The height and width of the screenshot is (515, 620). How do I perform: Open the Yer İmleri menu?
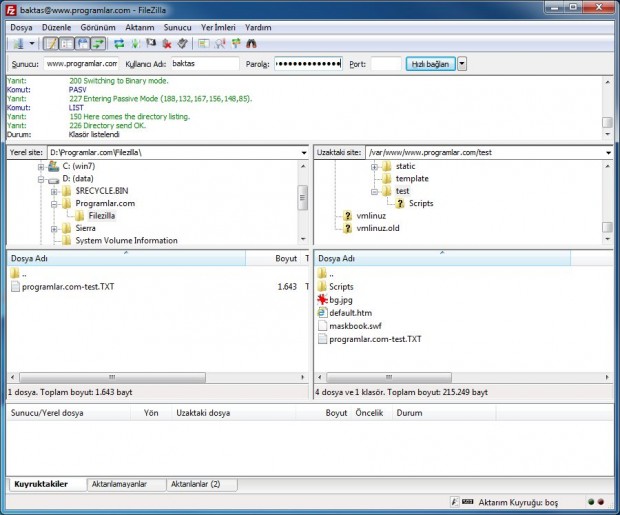pyautogui.click(x=218, y=27)
